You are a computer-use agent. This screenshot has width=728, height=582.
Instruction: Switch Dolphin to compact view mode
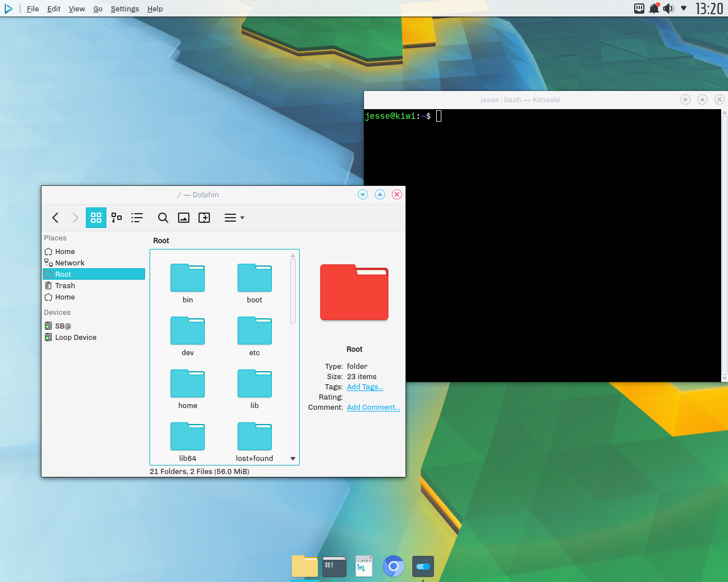[117, 218]
